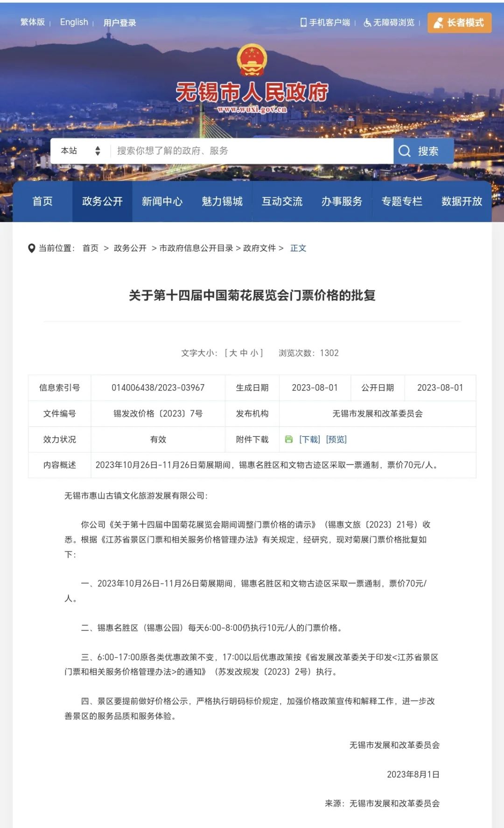Click the 搜索 search button
Image resolution: width=504 pixels, height=828 pixels.
point(424,151)
